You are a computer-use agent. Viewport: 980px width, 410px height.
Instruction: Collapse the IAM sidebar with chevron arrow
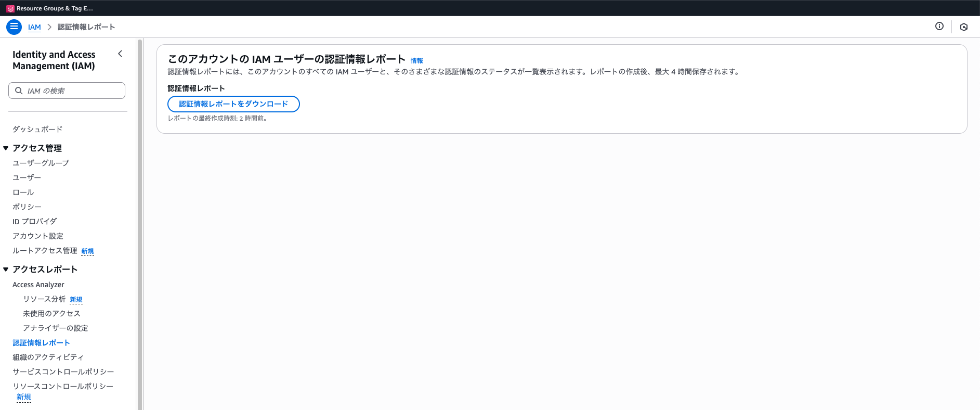[x=120, y=54]
